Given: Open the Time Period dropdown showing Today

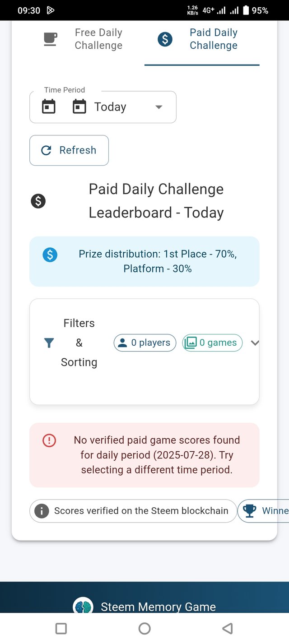Looking at the screenshot, I should tap(103, 107).
